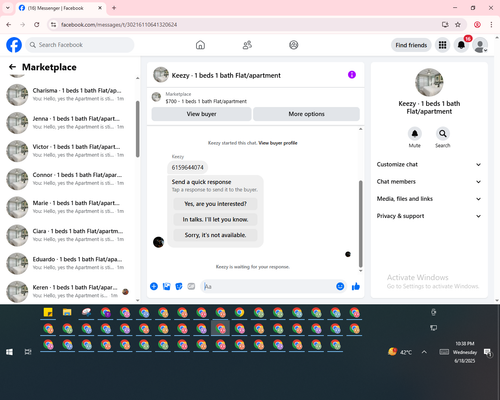Image resolution: width=500 pixels, height=400 pixels.
Task: Open the Friends icon in the top navigation
Action: click(x=247, y=45)
